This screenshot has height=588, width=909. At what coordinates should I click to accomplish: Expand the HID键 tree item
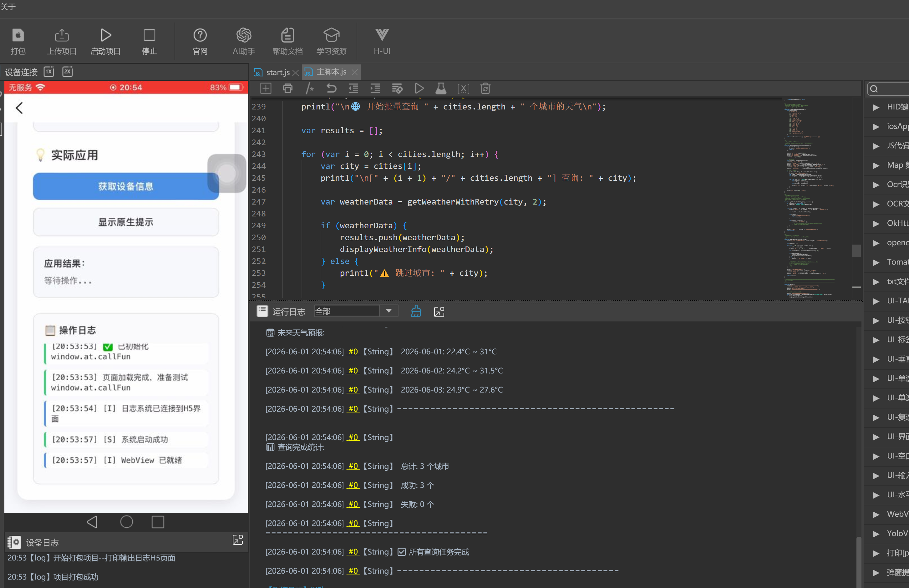(876, 107)
